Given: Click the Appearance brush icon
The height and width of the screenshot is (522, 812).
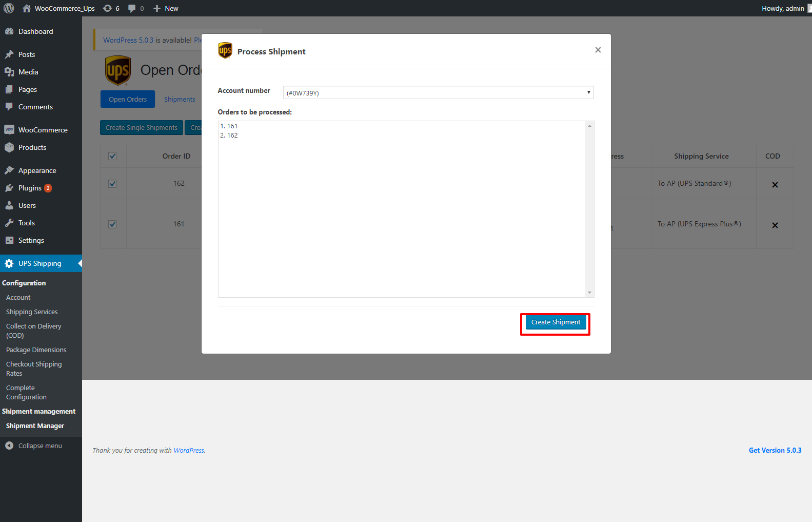Looking at the screenshot, I should coord(9,170).
